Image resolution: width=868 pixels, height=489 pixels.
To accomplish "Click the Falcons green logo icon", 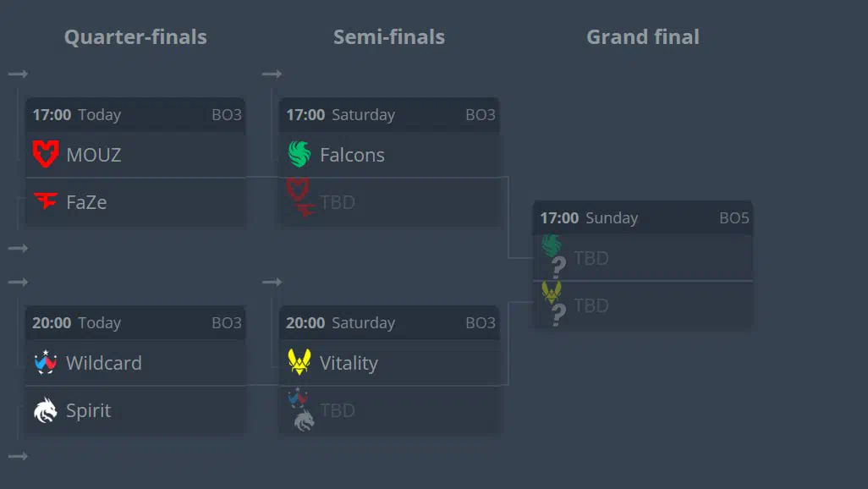I will click(299, 154).
